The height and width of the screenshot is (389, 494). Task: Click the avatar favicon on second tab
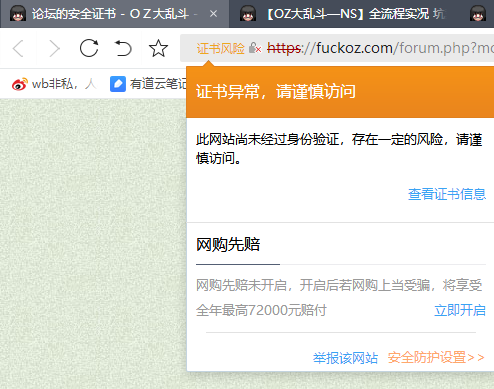click(x=248, y=14)
